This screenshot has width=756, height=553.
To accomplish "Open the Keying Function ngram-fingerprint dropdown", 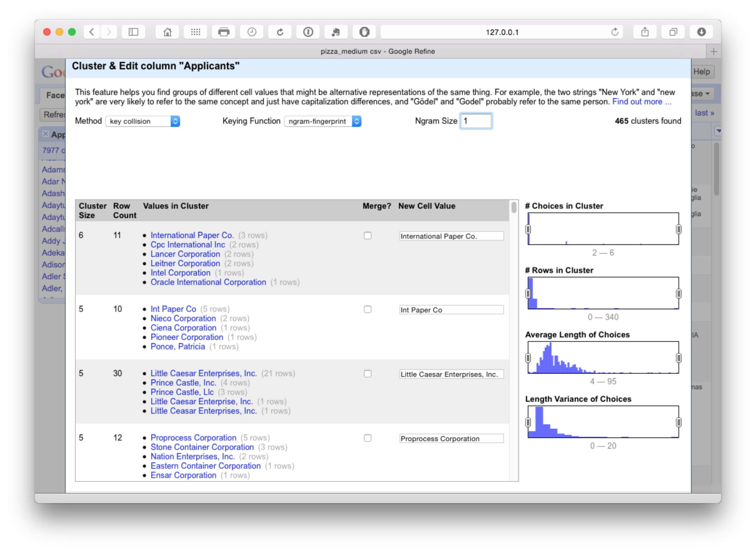I will [323, 121].
